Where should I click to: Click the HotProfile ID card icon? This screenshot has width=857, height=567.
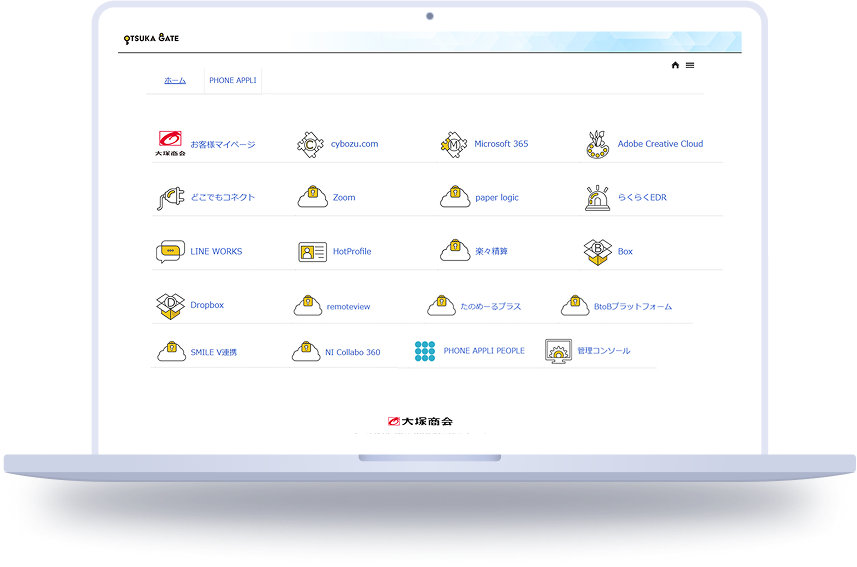(312, 252)
